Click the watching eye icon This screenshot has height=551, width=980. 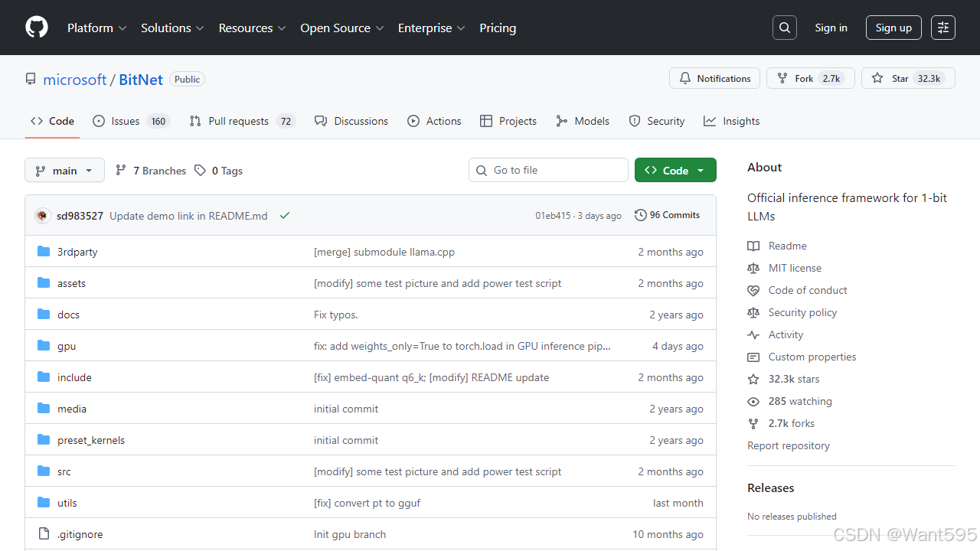click(753, 401)
